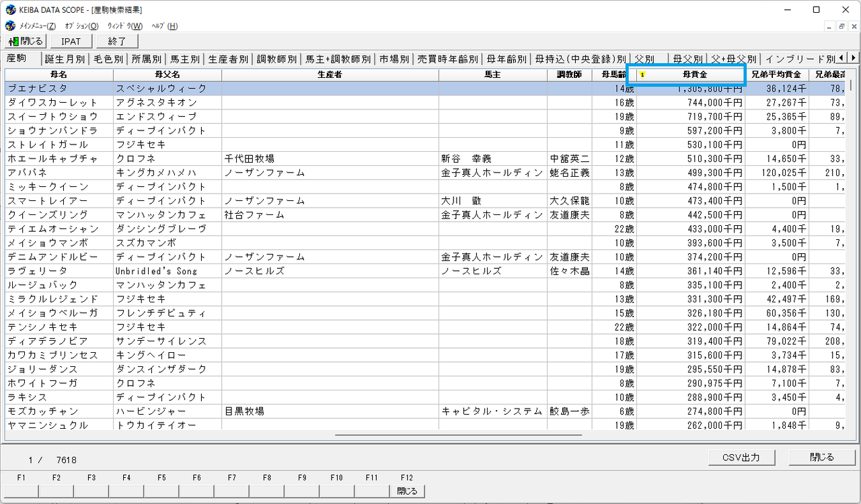Select the ミッキークイーン cell
Screen dimensions: 861x504
pyautogui.click(x=59, y=187)
